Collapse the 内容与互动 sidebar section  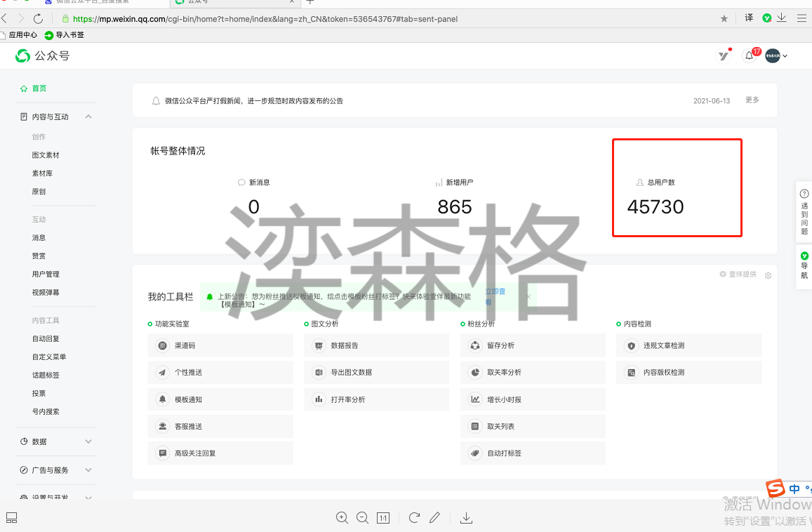coord(88,117)
